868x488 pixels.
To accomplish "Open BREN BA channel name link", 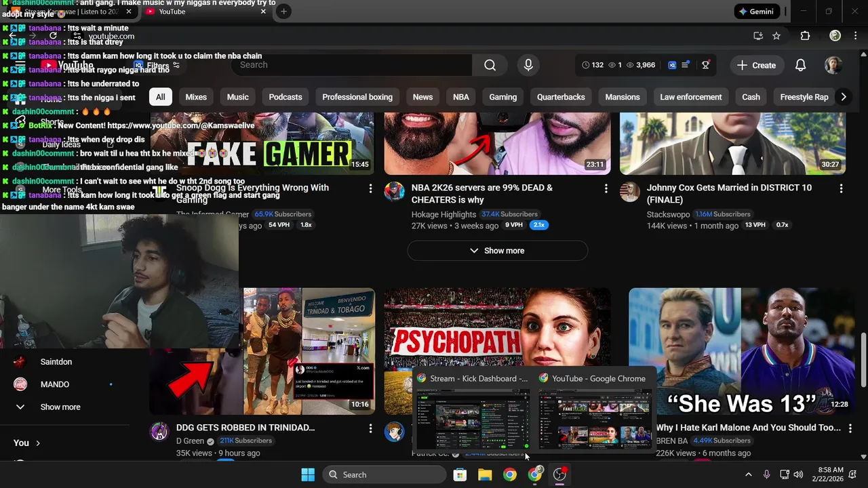I will pos(671,441).
